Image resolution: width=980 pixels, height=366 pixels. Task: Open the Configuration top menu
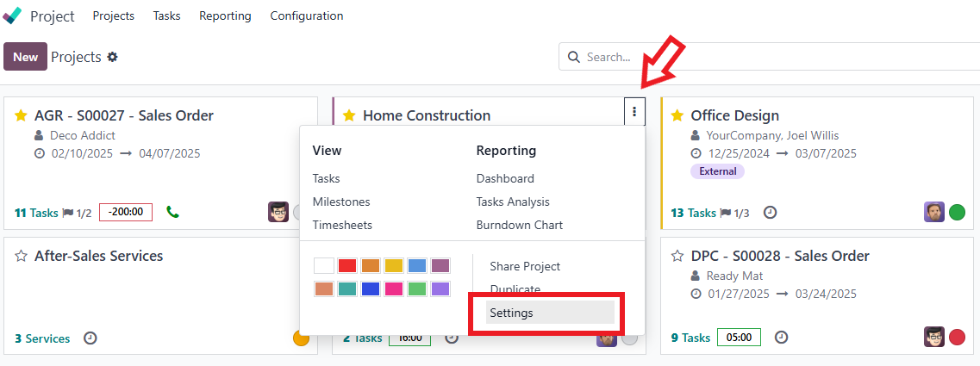coord(306,16)
